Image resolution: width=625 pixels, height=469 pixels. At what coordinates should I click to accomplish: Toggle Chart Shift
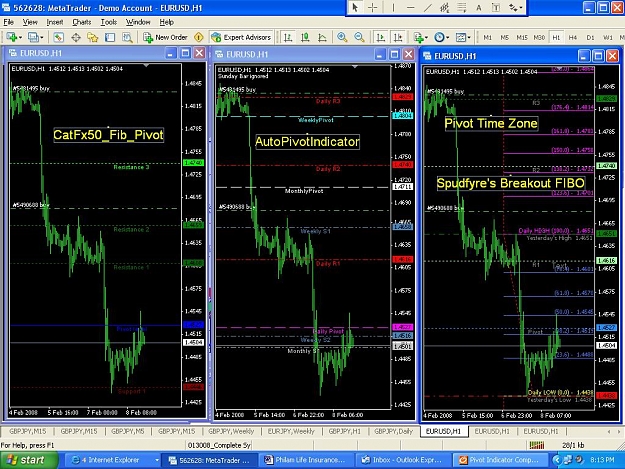pos(398,37)
